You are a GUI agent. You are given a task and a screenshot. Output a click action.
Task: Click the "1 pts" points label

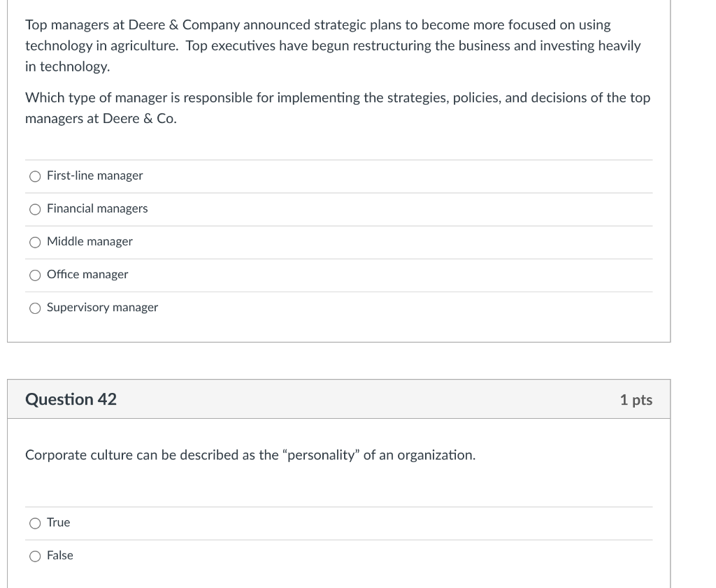coord(636,400)
